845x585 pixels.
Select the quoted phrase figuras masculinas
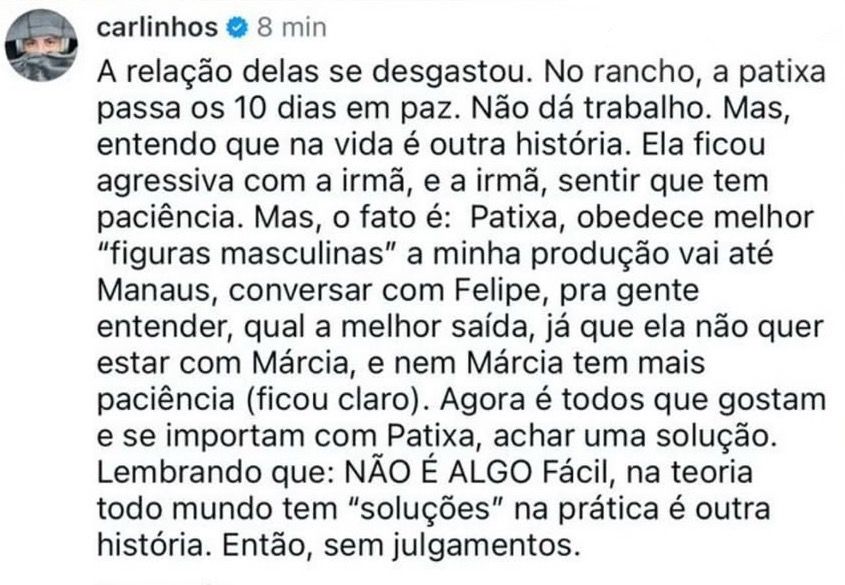(247, 255)
